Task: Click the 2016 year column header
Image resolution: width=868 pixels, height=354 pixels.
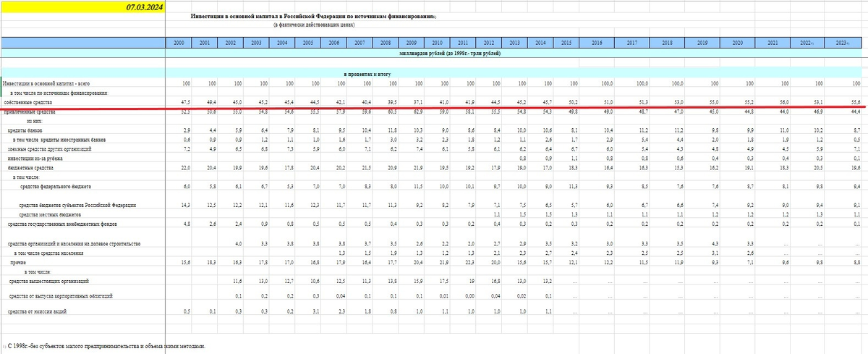Action: 597,43
